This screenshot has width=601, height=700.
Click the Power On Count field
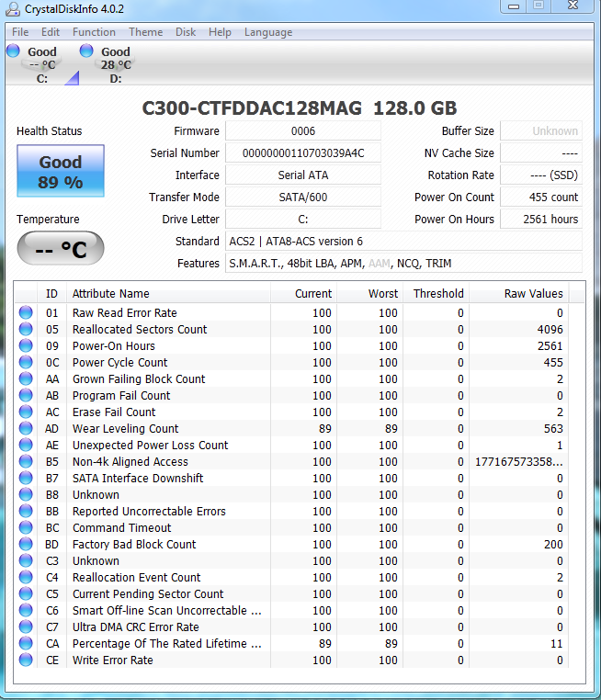tap(541, 197)
